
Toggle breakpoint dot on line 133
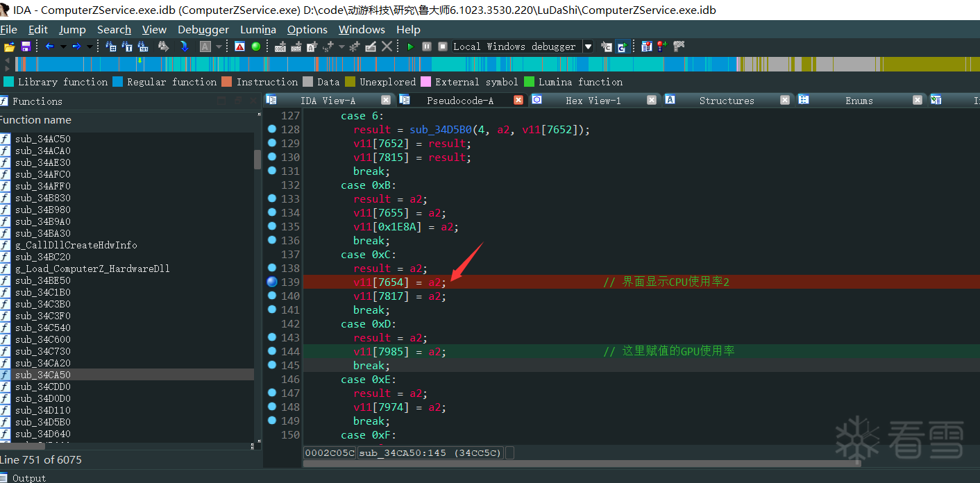coord(271,198)
